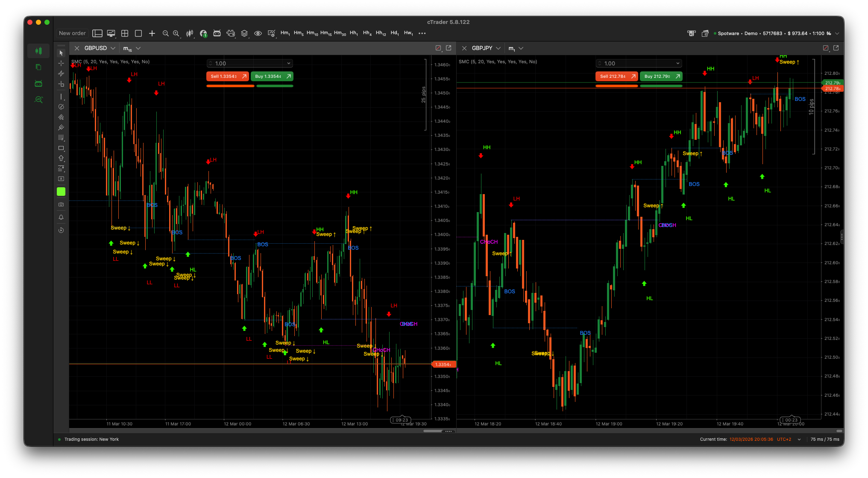Switch to multi-chart grid layout mode
Viewport: 868px width, 478px height.
(x=125, y=33)
